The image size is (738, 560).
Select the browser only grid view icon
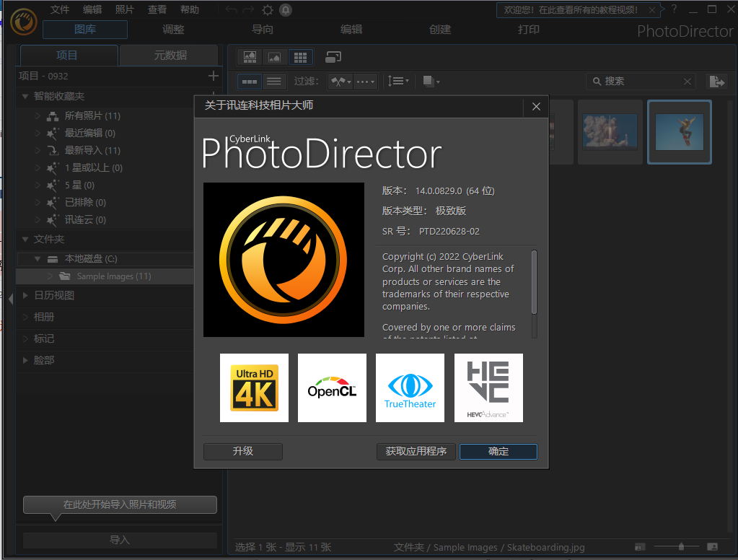click(x=300, y=58)
